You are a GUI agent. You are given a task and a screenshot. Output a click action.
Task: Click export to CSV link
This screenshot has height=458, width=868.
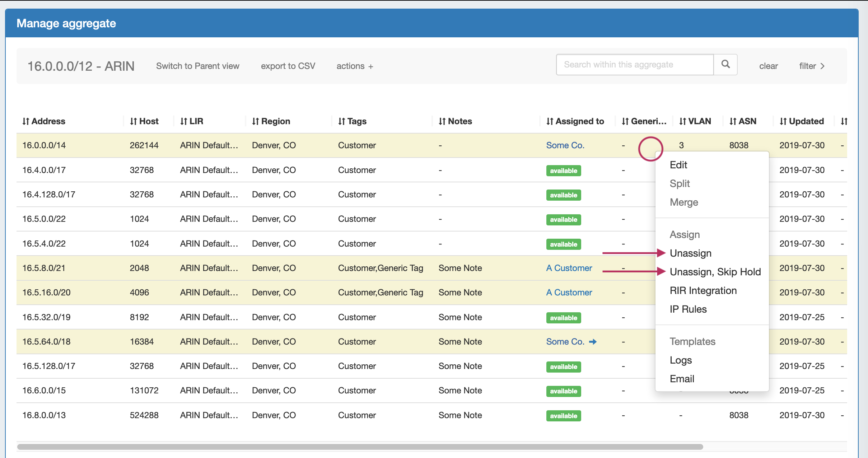point(288,66)
